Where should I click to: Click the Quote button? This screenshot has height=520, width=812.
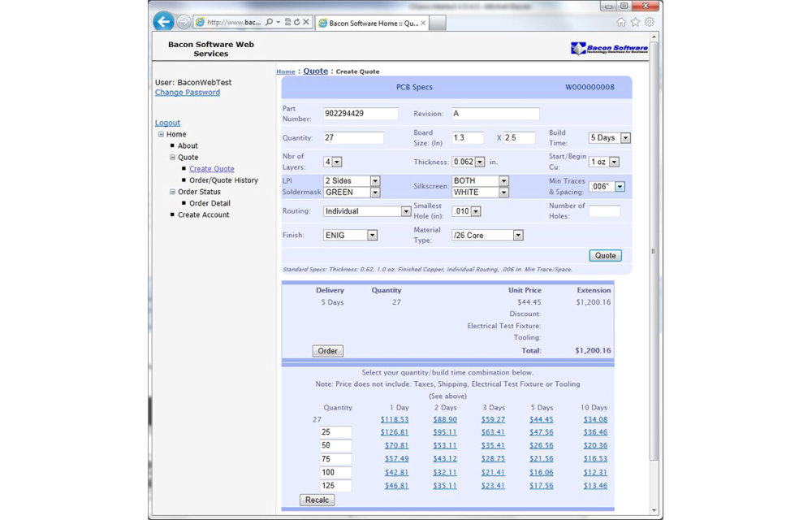pos(606,255)
